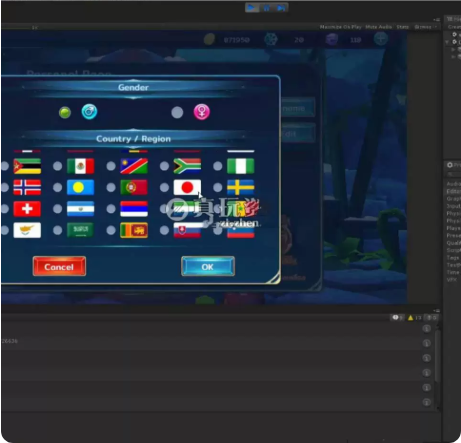Image resolution: width=461 pixels, height=443 pixels.
Task: Select the pink female gender symbol icon
Action: click(x=202, y=112)
